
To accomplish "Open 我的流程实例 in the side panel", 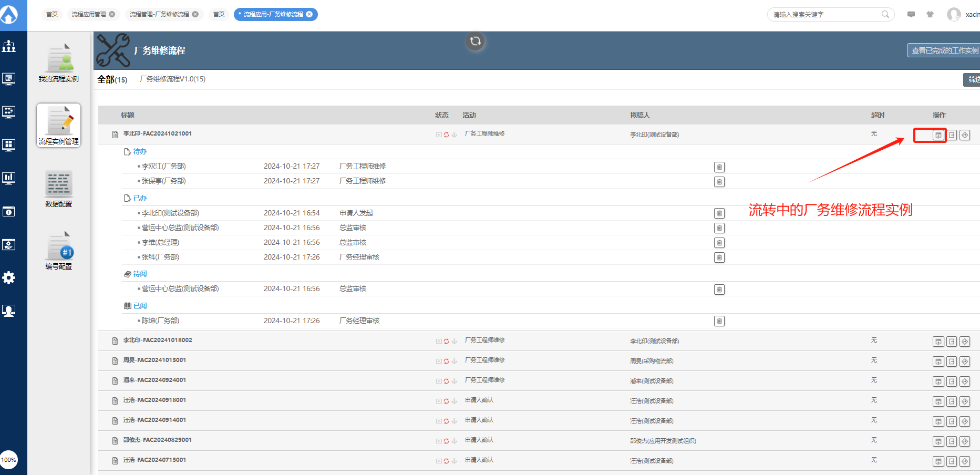I will (58, 63).
